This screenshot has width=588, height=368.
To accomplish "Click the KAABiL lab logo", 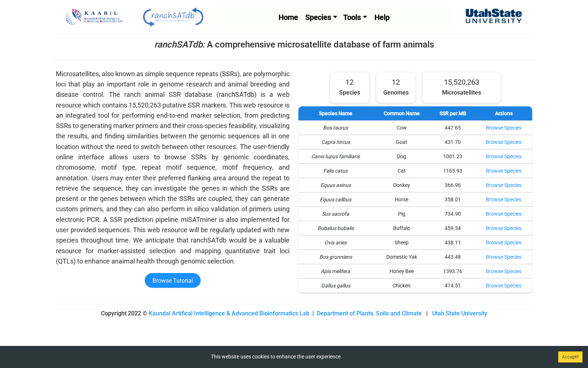I will click(x=94, y=17).
